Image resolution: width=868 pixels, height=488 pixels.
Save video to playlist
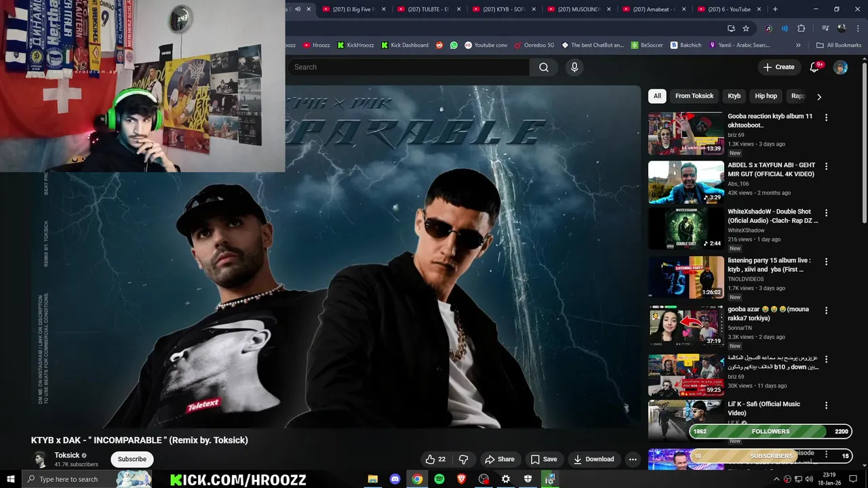(x=543, y=459)
